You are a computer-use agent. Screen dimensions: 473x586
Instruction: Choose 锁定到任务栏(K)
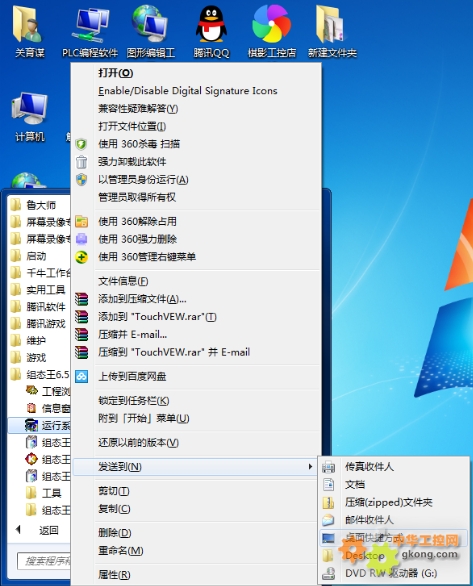134,401
